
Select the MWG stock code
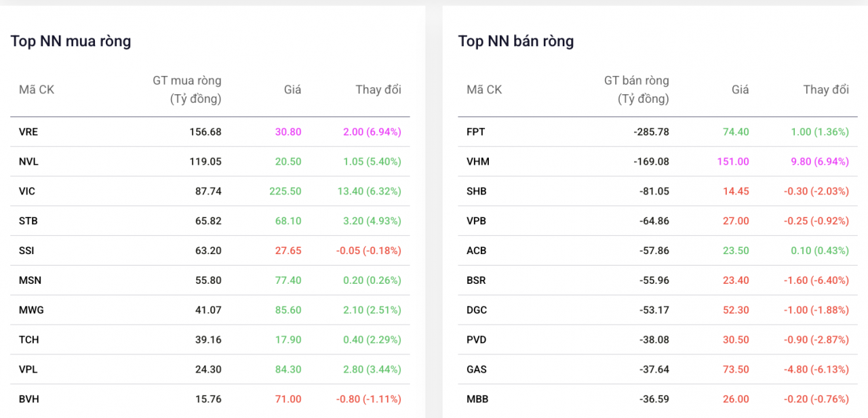coord(31,310)
